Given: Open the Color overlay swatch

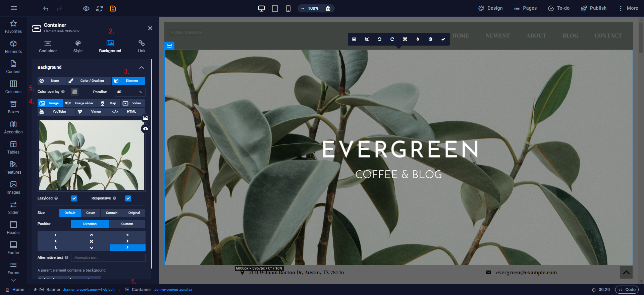Looking at the screenshot, I should [x=75, y=92].
